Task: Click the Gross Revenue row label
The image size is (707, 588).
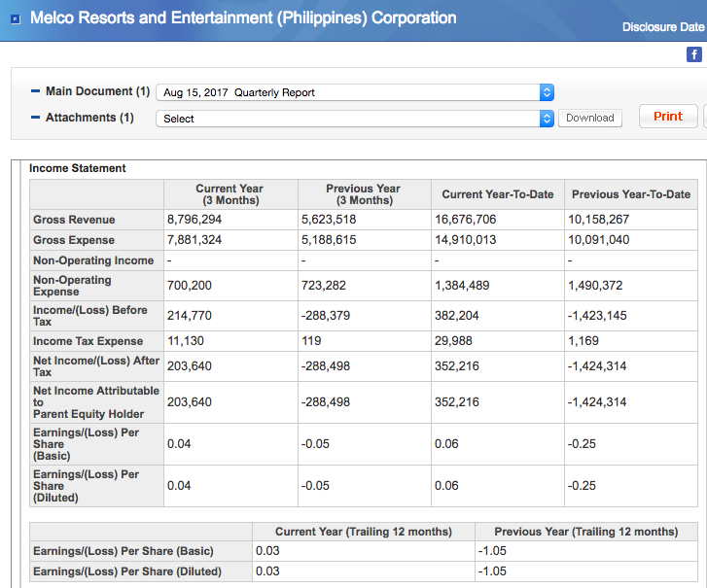Action: pyautogui.click(x=74, y=220)
